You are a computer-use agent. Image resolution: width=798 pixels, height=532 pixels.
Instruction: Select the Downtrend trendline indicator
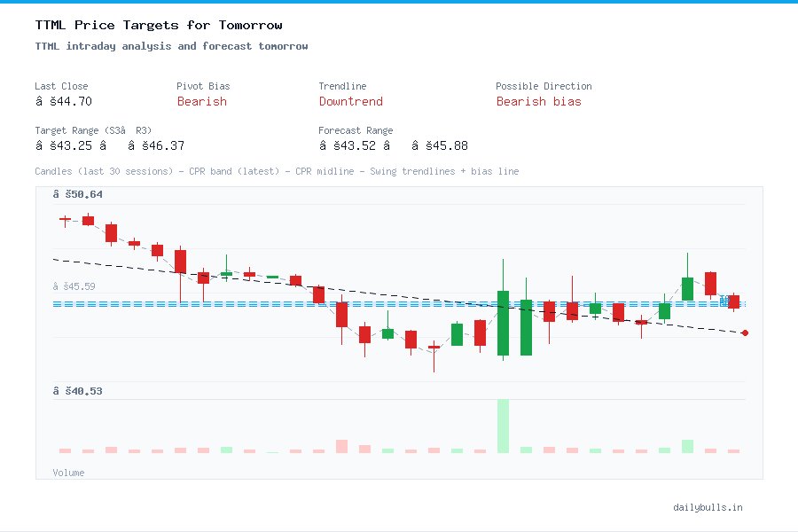[350, 101]
